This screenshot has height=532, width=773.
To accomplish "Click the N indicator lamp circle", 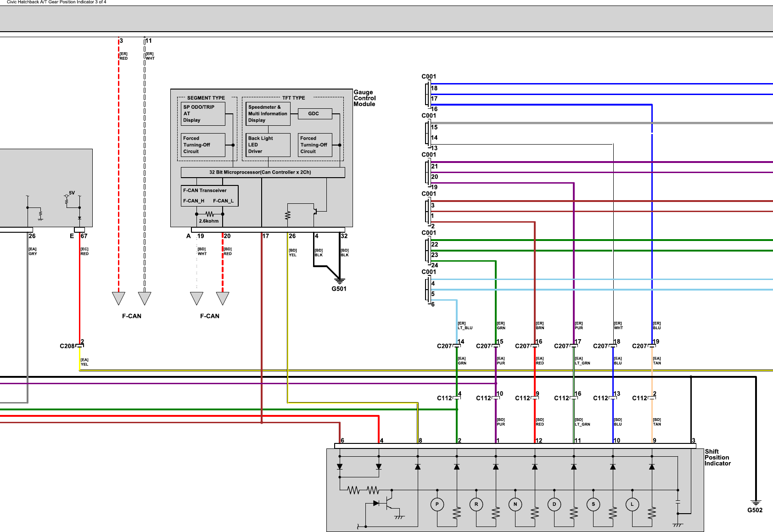I will [515, 504].
